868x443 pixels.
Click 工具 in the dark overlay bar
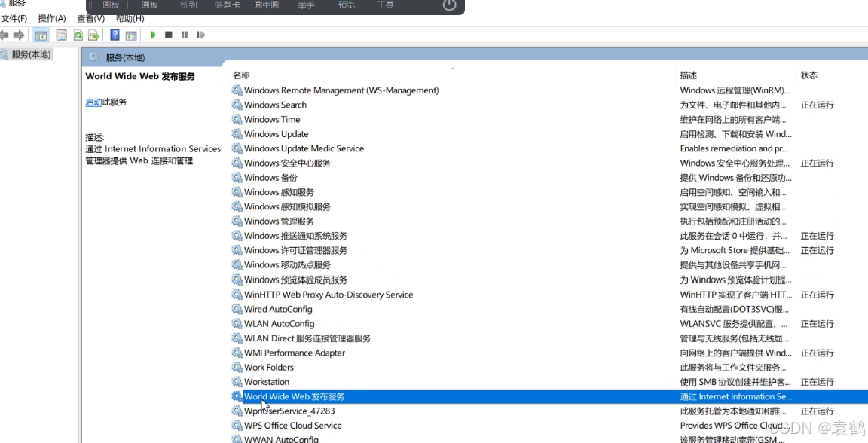[x=385, y=5]
